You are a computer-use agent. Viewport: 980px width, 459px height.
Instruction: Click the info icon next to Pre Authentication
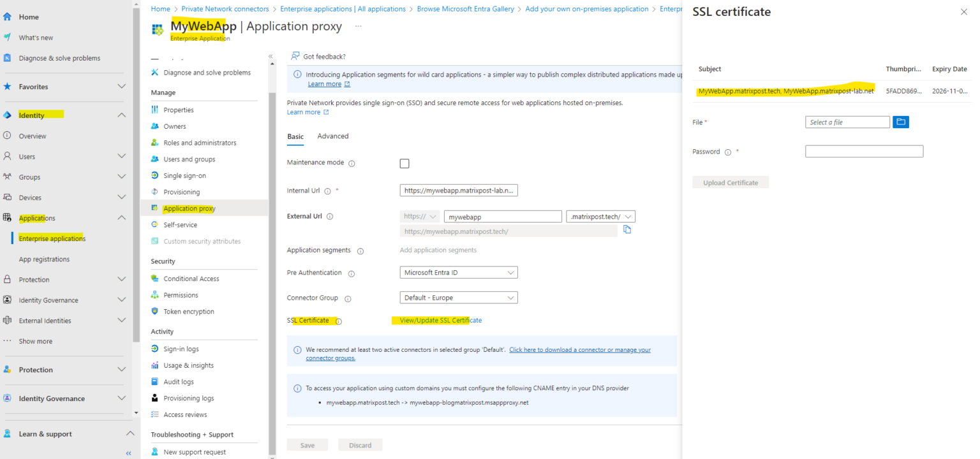(x=352, y=273)
